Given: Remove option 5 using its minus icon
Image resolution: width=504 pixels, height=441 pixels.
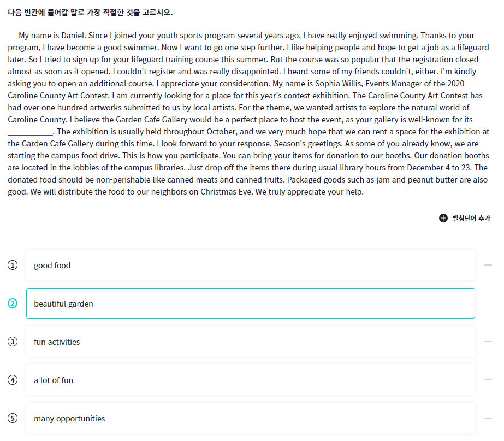Looking at the screenshot, I should click(x=488, y=418).
